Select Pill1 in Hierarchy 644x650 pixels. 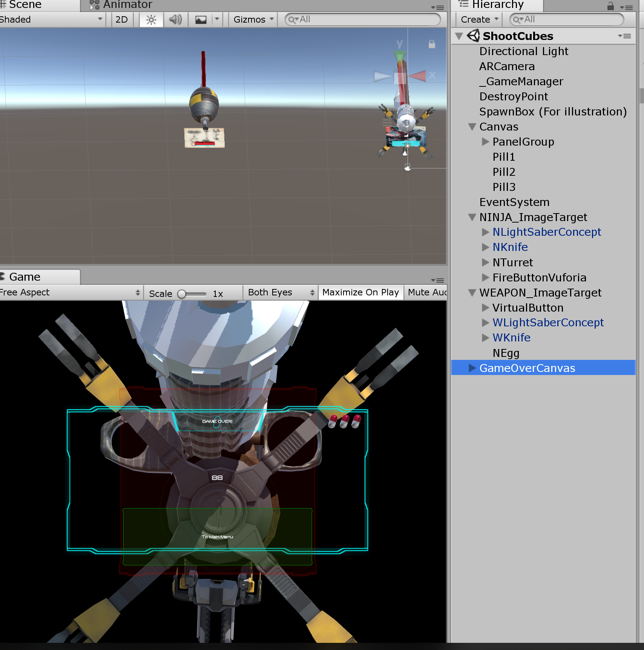(543, 157)
